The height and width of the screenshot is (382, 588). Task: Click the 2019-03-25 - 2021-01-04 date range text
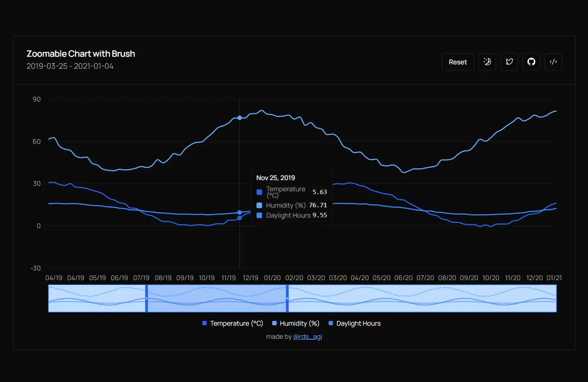[x=70, y=66]
